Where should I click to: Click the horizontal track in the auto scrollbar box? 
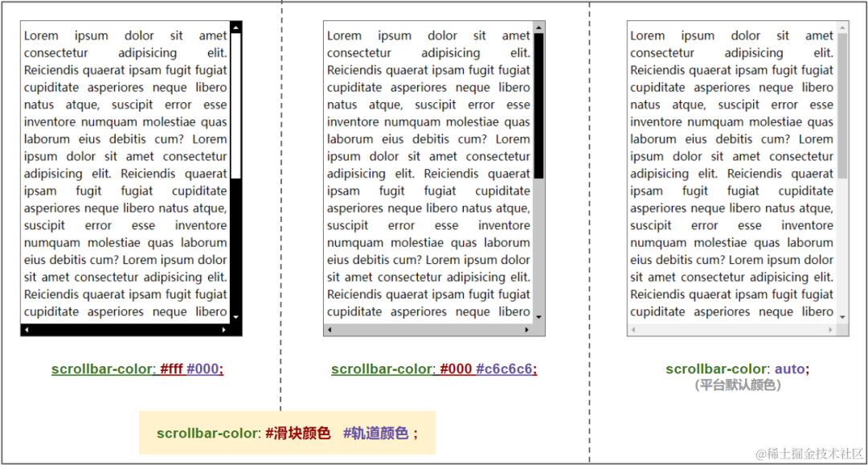tap(732, 330)
